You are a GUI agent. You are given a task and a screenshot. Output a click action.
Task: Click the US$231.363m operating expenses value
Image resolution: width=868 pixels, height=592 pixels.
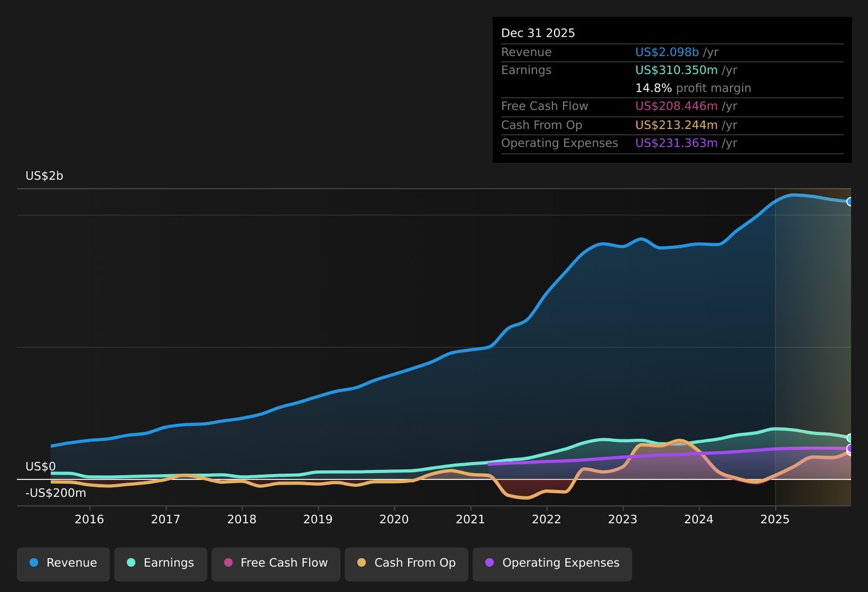click(x=676, y=143)
